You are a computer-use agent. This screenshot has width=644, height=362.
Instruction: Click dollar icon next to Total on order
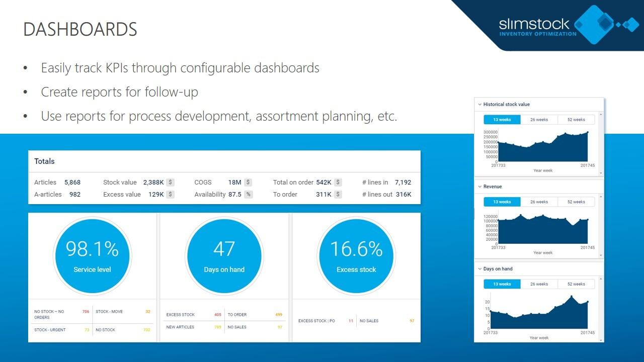click(x=338, y=183)
